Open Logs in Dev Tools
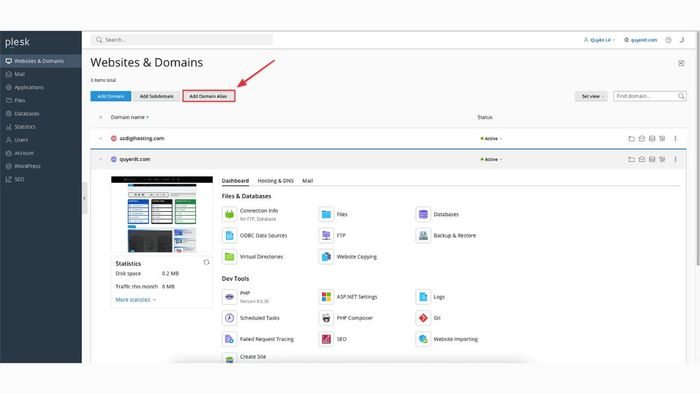Image resolution: width=700 pixels, height=394 pixels. tap(430, 297)
